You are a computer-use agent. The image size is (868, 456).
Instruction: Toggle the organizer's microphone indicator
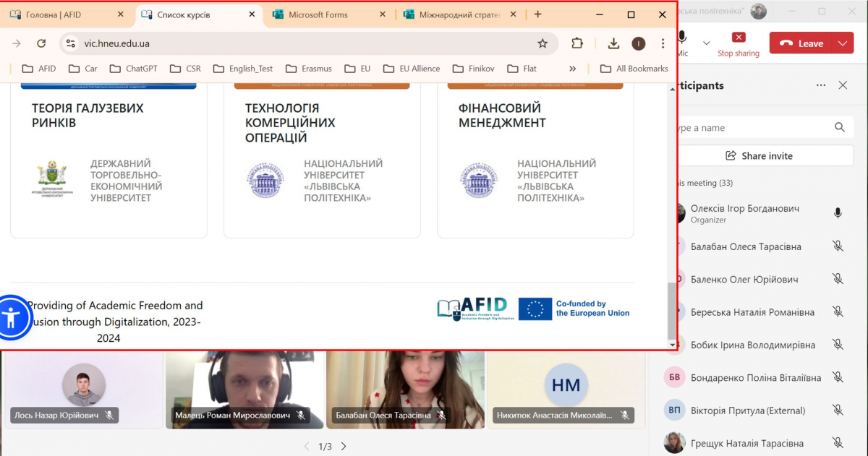[x=837, y=212]
